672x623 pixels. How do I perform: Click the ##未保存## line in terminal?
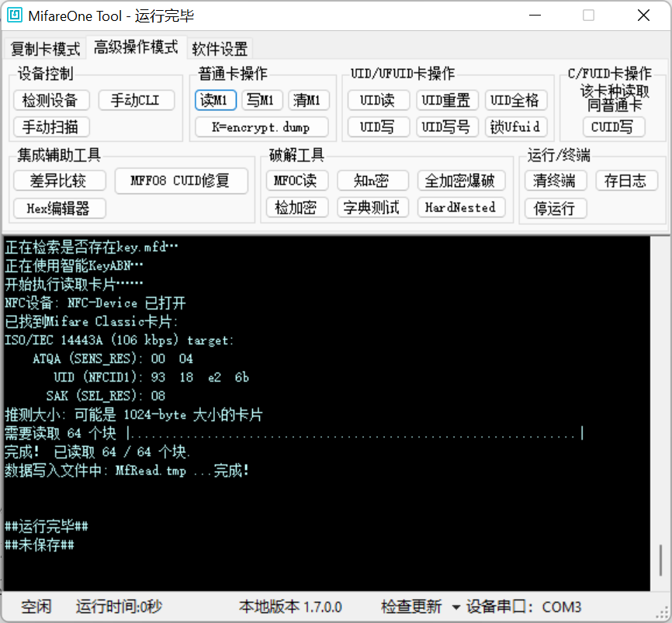tap(40, 545)
